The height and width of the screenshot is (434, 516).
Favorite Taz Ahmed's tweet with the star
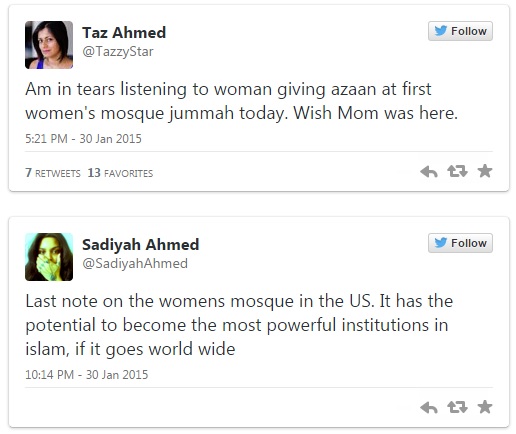coord(485,171)
